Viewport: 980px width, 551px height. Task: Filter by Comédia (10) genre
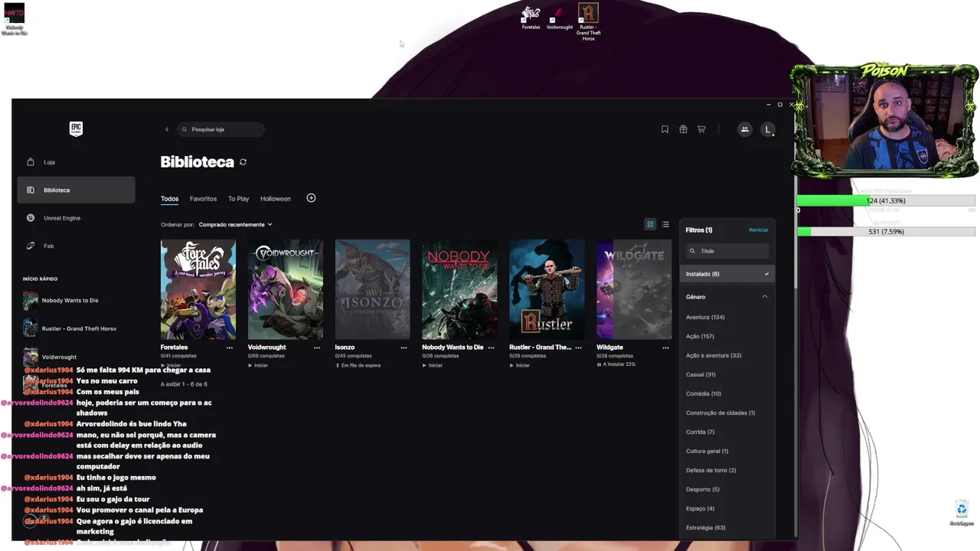[x=704, y=393]
